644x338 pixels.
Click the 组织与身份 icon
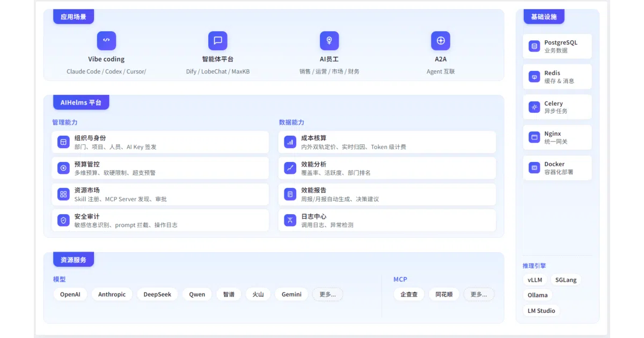[x=63, y=142]
